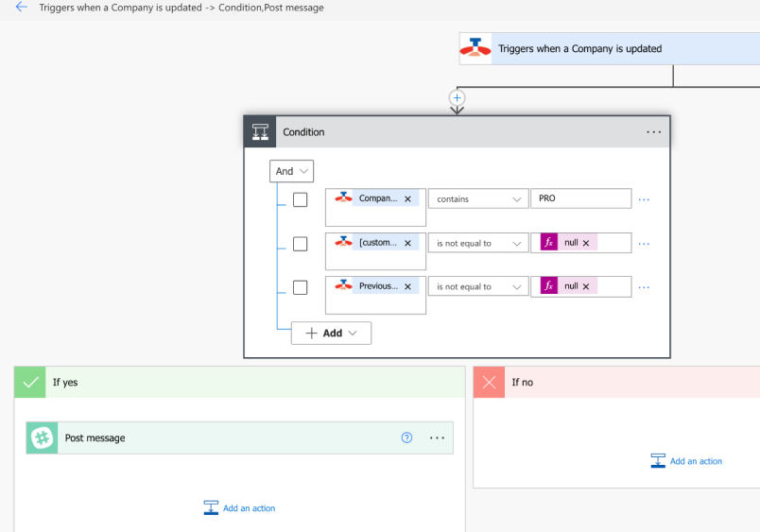Open the contains operator dropdown
The image size is (760, 532).
point(478,199)
